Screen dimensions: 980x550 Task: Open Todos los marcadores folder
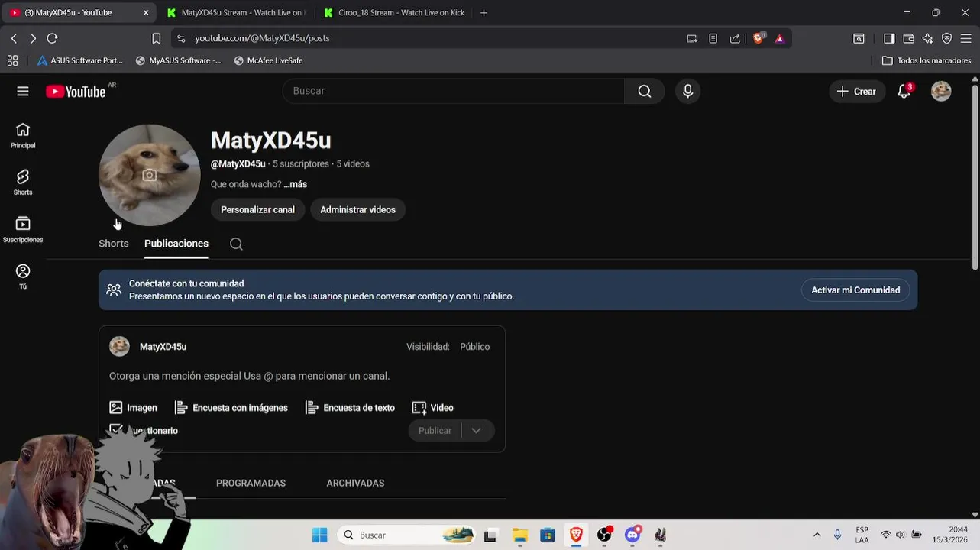[x=927, y=60]
